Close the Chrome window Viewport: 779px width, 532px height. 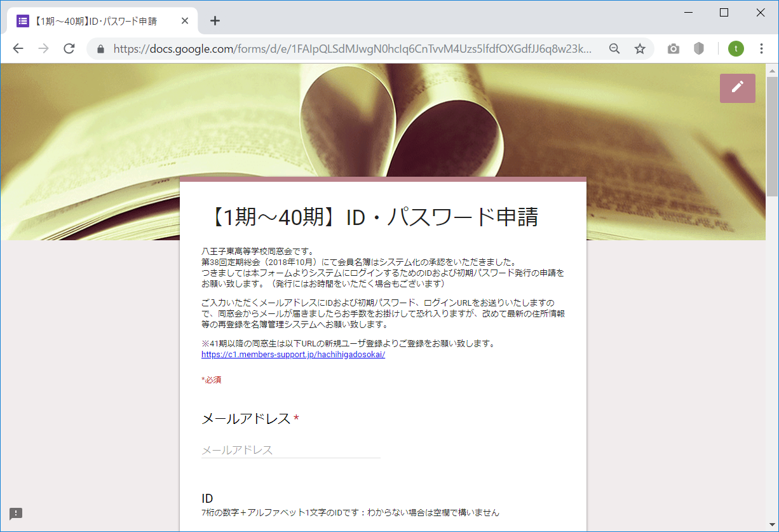coord(760,12)
